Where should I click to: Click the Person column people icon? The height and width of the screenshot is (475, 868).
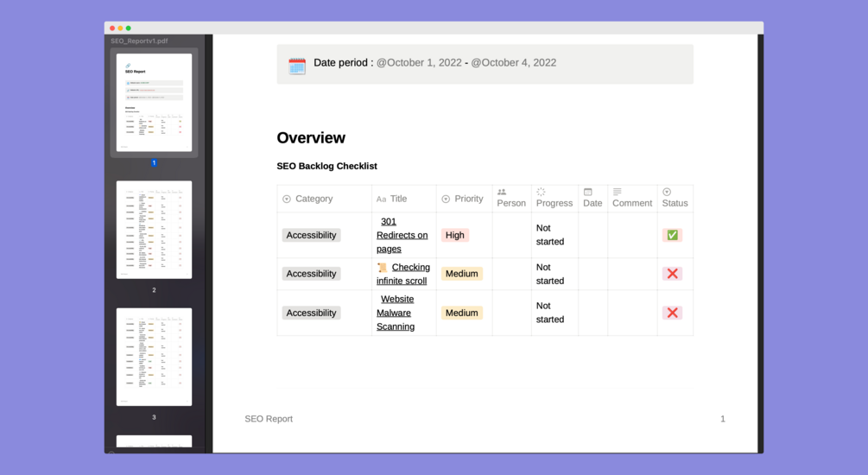pos(502,192)
